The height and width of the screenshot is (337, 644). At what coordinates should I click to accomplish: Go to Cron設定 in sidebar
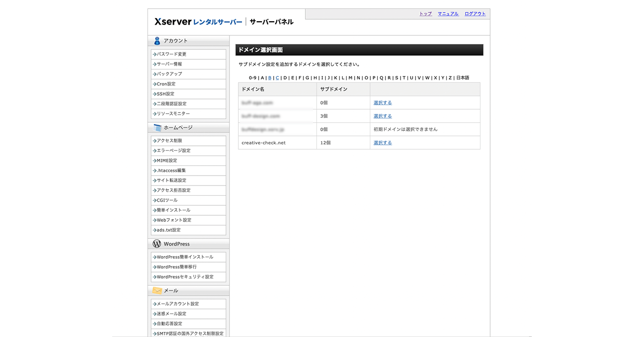pos(166,84)
